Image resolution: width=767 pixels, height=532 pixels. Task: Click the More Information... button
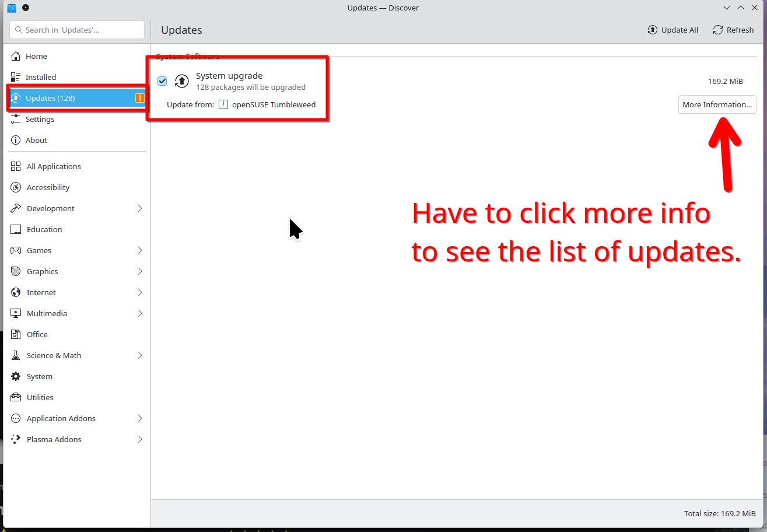point(717,105)
